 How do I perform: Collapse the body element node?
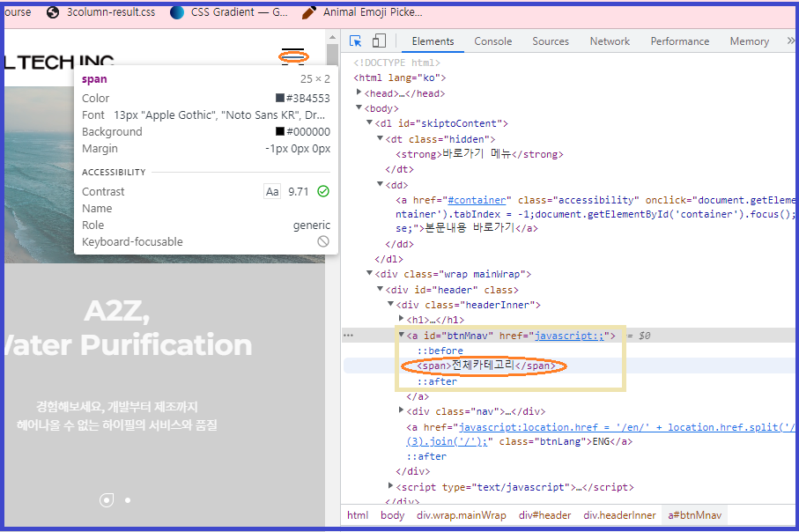coord(359,107)
